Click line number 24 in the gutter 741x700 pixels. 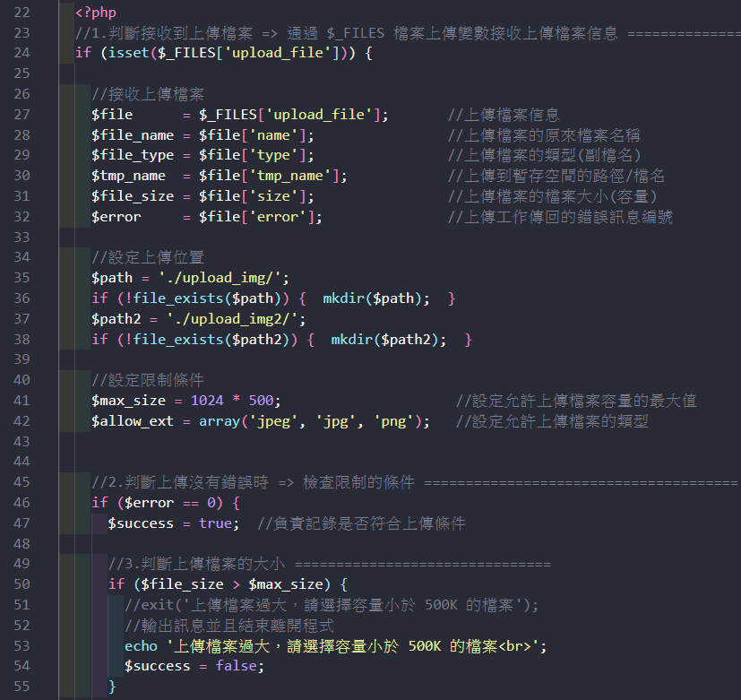(22, 53)
